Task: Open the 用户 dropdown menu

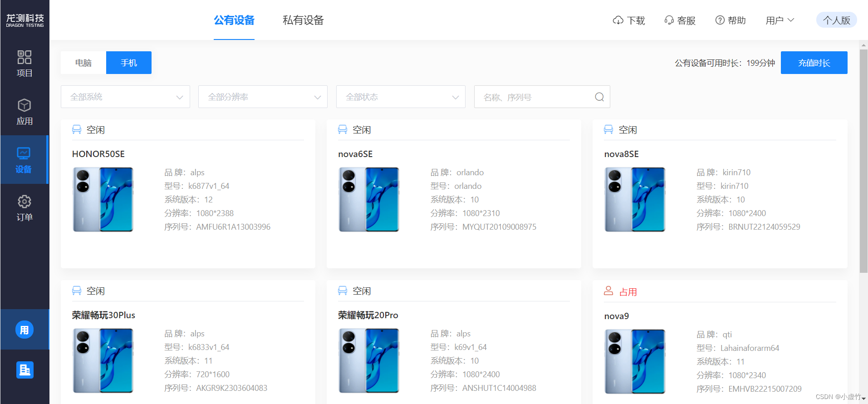Action: click(780, 20)
